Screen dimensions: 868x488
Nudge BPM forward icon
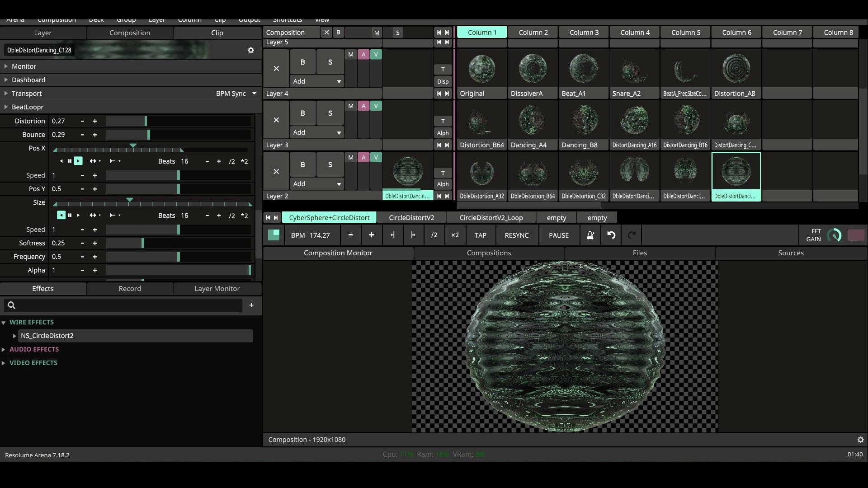pos(413,235)
